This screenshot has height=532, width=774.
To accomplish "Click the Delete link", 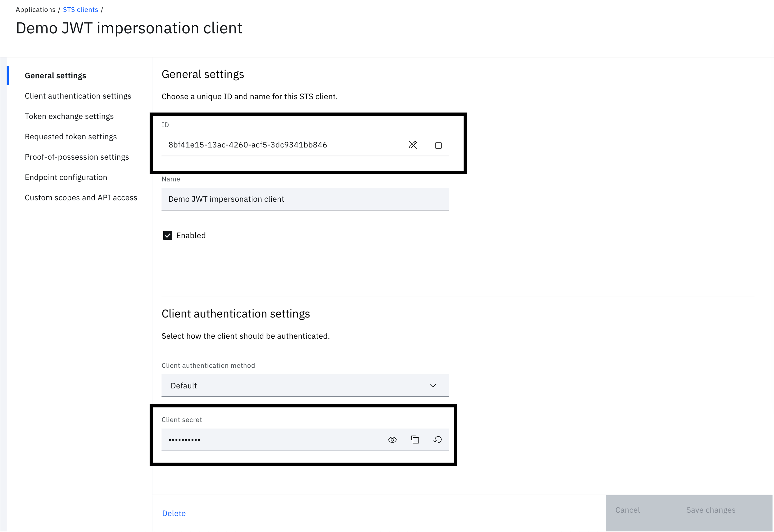I will point(174,513).
